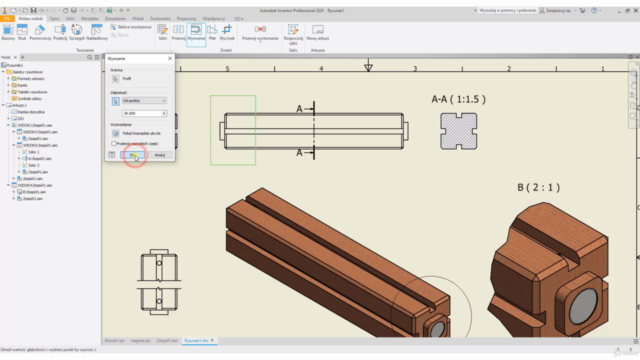Expand the Tabelki rysunkowe folder
The height and width of the screenshot is (360, 640).
(9, 92)
